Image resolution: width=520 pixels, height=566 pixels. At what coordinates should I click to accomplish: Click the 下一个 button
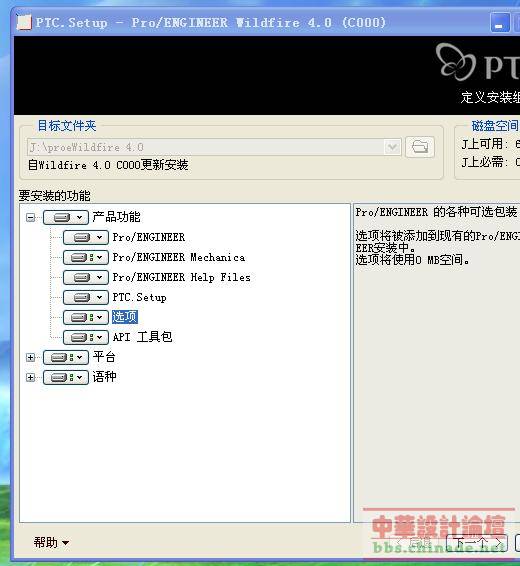[477, 543]
